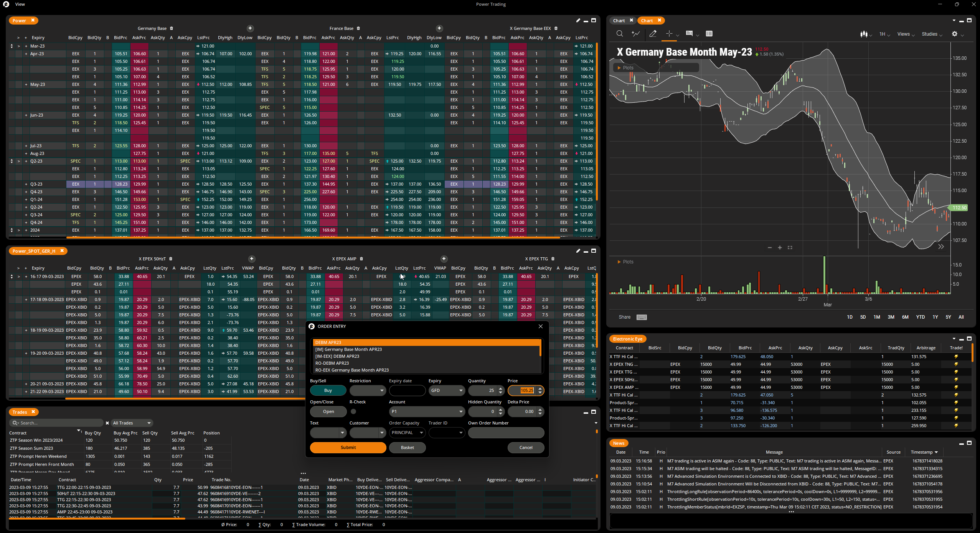Open the View menu
The width and height of the screenshot is (980, 533).
coord(19,4)
